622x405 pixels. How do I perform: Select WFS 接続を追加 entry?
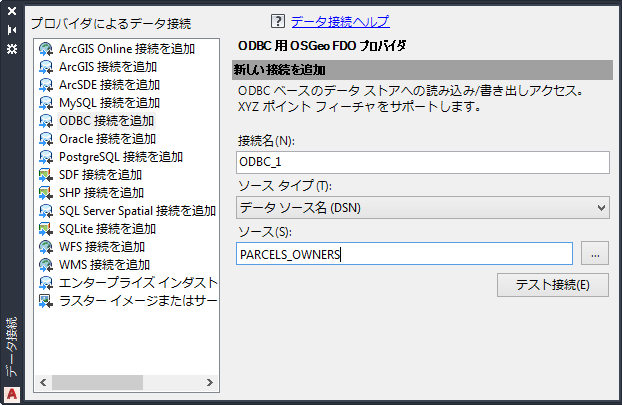(102, 247)
